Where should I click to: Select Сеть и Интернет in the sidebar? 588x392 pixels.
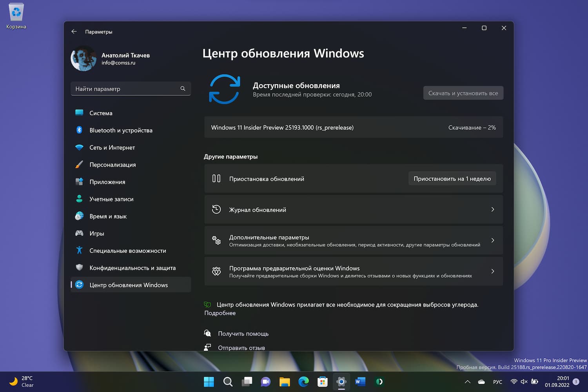[x=131, y=147]
